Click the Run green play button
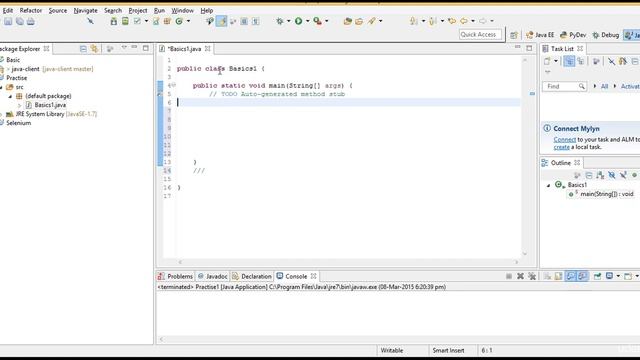The height and width of the screenshot is (360, 640). pyautogui.click(x=299, y=21)
